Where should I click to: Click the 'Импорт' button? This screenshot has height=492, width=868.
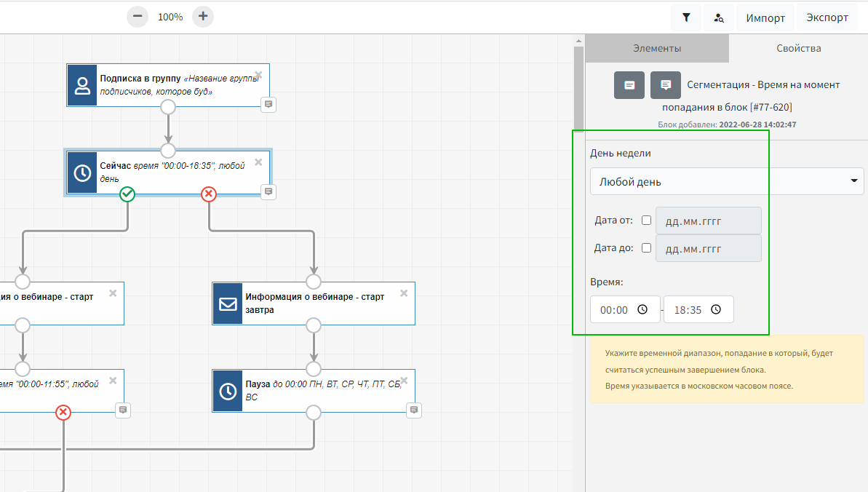765,17
